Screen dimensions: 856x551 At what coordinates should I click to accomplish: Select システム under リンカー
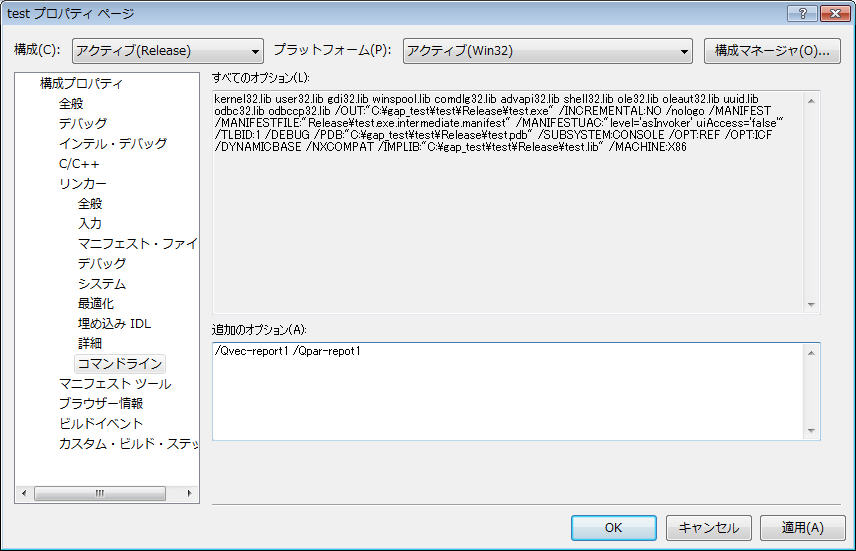[102, 284]
